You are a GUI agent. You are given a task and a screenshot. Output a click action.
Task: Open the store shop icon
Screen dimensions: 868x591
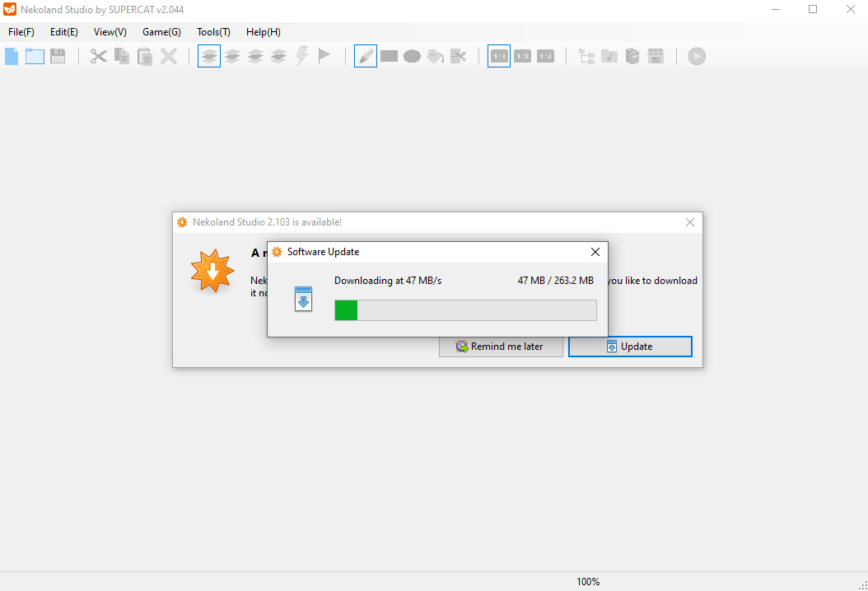coord(656,56)
